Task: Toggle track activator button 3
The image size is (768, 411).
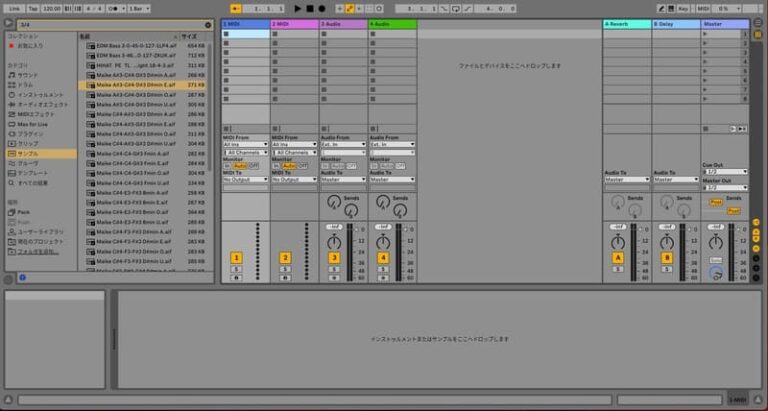Action: tap(334, 258)
